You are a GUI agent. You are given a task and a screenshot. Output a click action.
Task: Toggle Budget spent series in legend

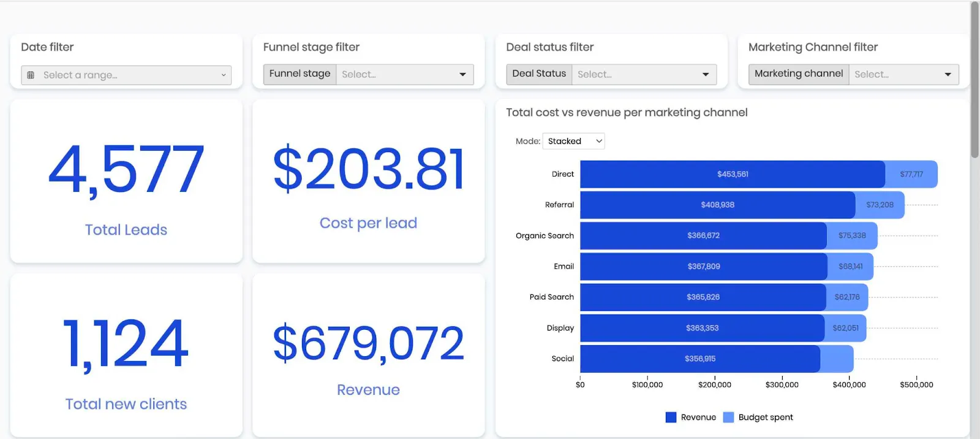[758, 418]
